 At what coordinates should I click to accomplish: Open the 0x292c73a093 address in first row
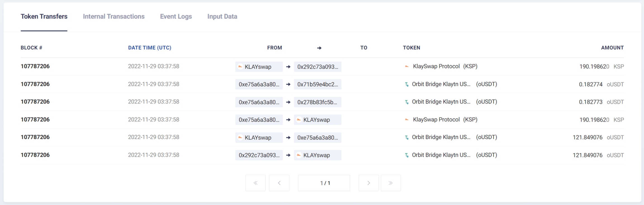tap(318, 67)
